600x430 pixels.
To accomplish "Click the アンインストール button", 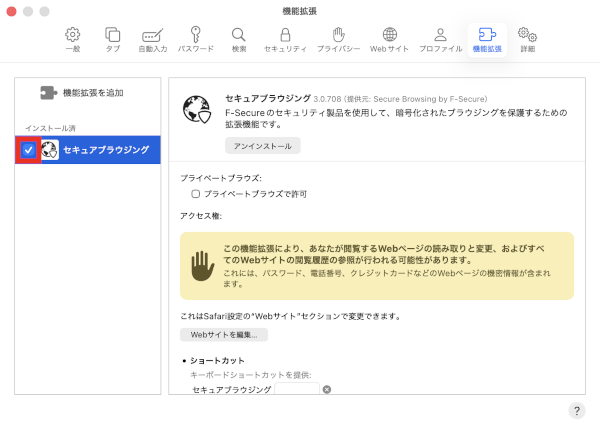I will pos(263,146).
